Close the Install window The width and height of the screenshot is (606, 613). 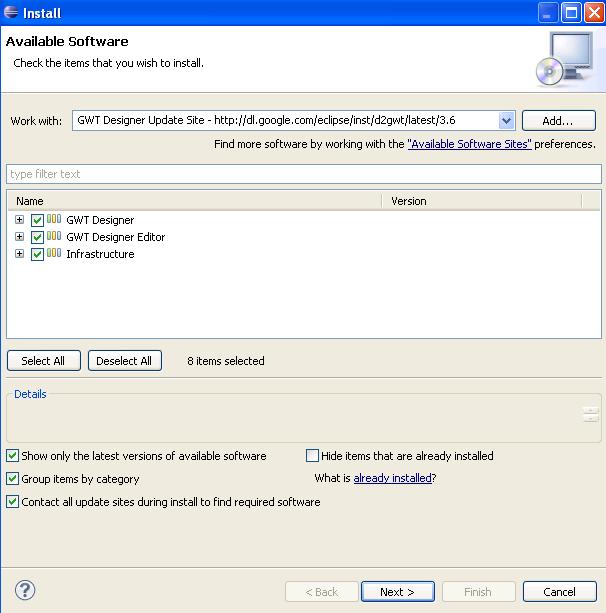(x=594, y=13)
